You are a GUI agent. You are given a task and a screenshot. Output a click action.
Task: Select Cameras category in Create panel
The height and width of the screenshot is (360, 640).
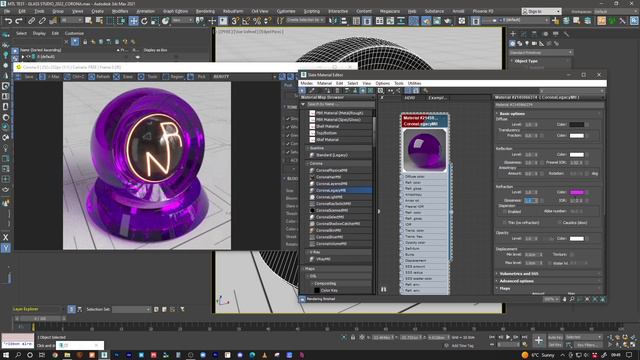click(x=534, y=43)
